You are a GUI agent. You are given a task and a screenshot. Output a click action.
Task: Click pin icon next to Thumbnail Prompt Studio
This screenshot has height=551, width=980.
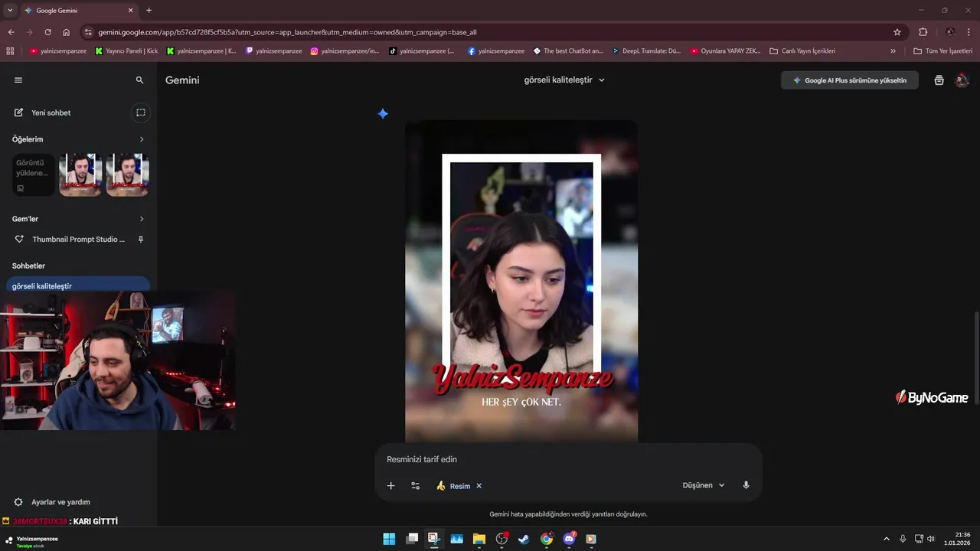(x=140, y=240)
